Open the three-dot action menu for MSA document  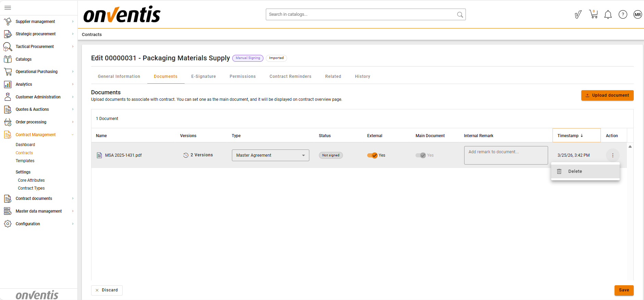(612, 155)
